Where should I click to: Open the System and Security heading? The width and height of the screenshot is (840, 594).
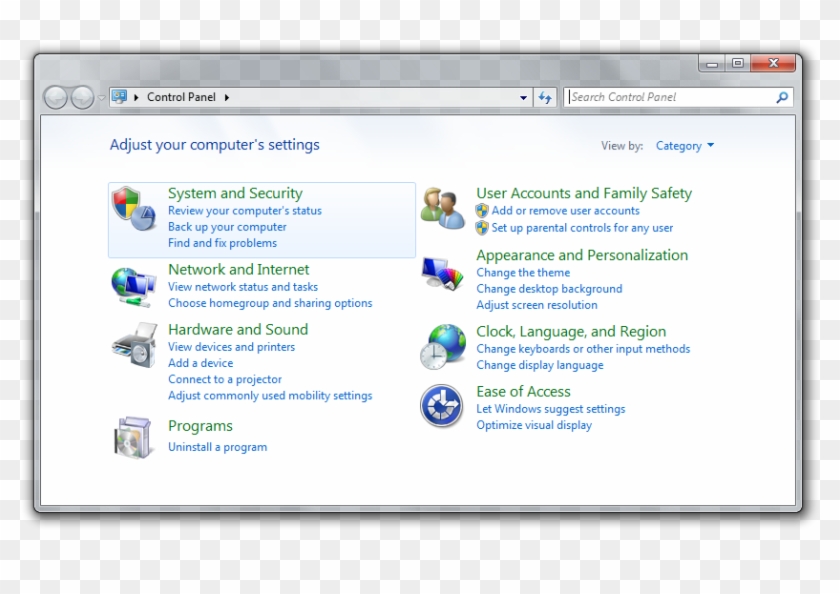[x=235, y=193]
